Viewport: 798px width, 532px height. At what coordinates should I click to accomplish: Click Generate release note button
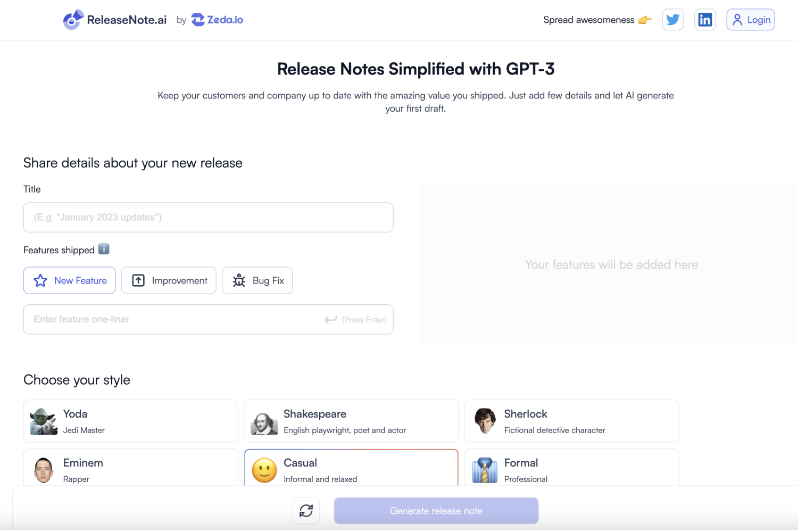tap(436, 511)
